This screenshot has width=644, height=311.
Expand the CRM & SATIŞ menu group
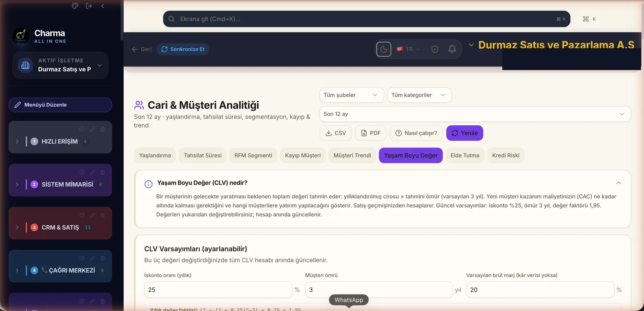17,227
